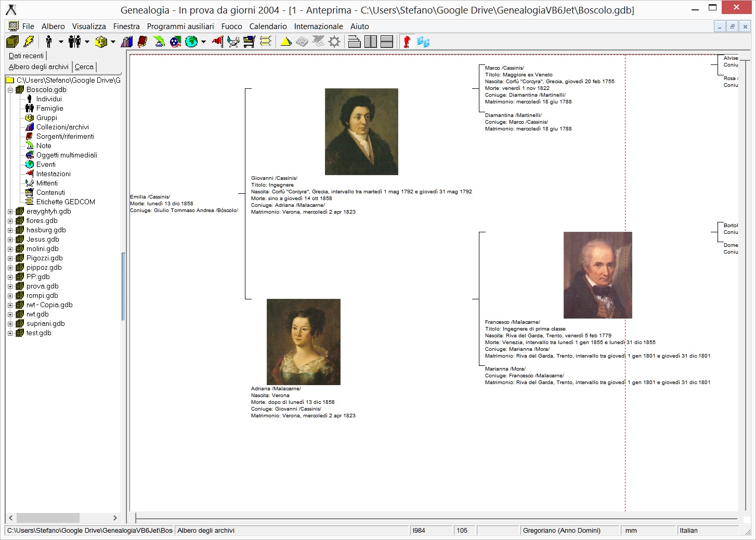Viewport: 756px width, 540px height.
Task: Select Etichette GEDCOM in the tree
Action: pos(66,202)
